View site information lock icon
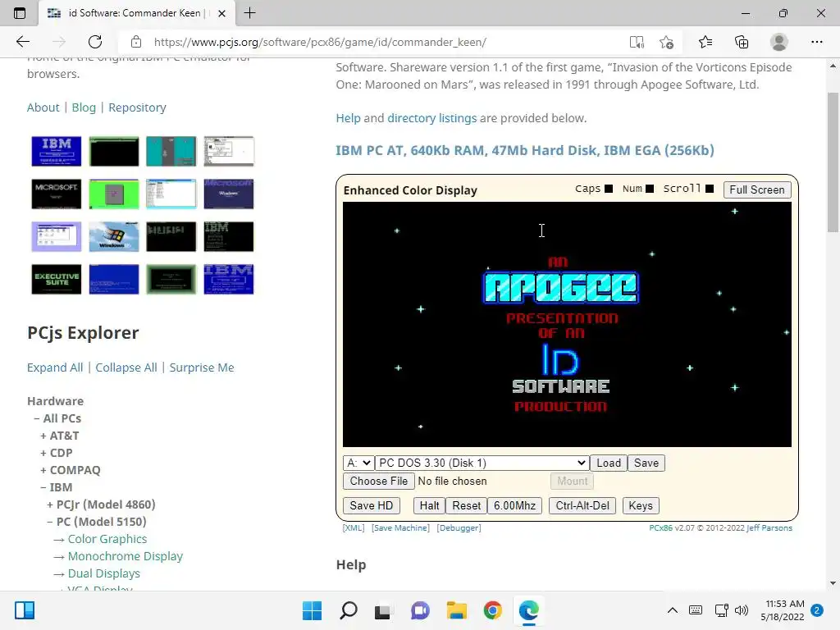This screenshot has width=840, height=630. tap(136, 42)
